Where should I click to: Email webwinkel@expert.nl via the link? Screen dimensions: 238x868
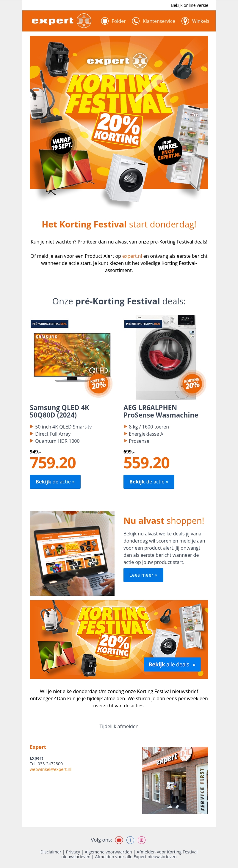click(50, 769)
